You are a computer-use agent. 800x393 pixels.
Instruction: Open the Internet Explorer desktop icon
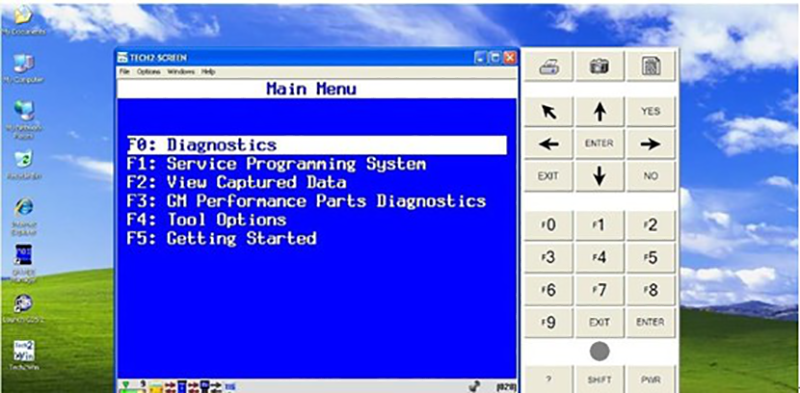(23, 216)
